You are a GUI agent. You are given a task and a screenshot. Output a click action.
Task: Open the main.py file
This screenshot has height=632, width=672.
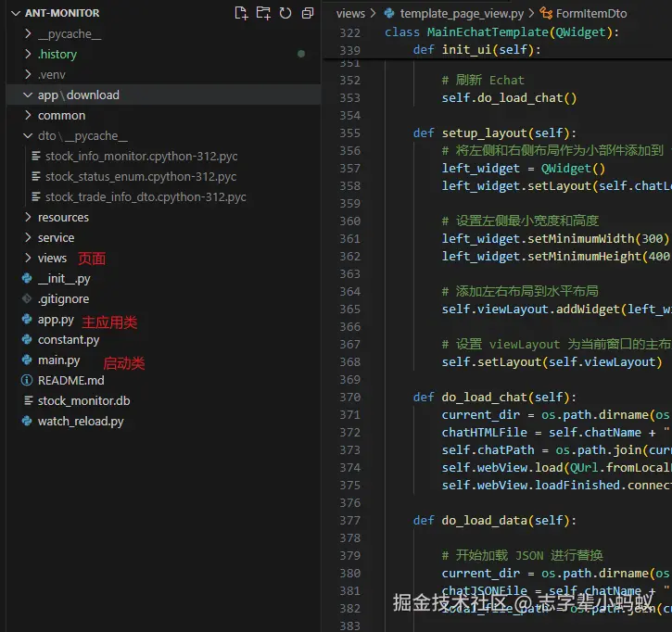[58, 360]
